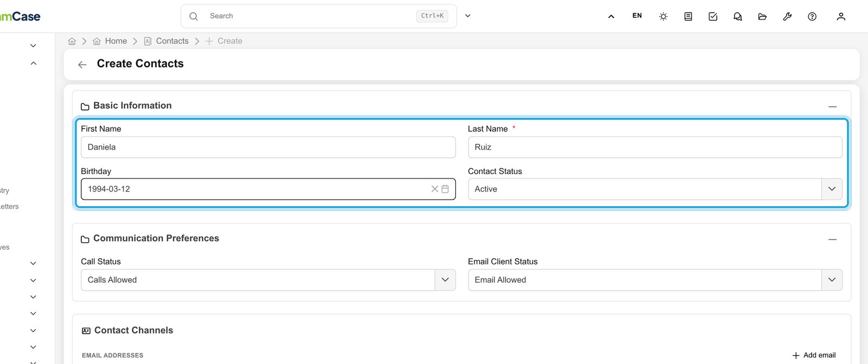Image resolution: width=868 pixels, height=364 pixels.
Task: Open the open-folder icon in the top bar
Action: [762, 16]
